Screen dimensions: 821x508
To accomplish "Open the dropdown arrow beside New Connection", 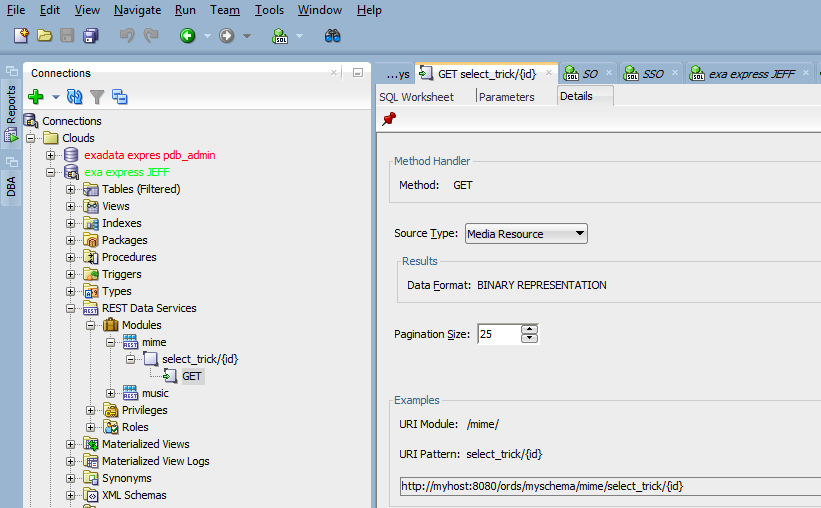I will coord(56,97).
